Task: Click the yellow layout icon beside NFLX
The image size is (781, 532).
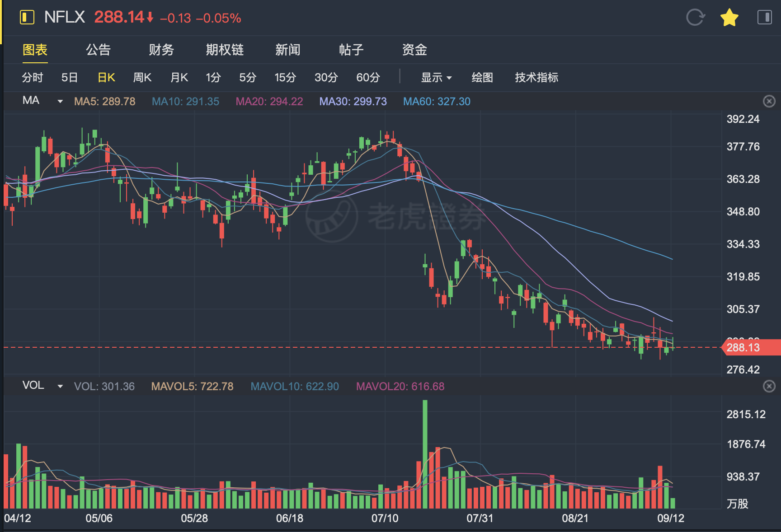Action: 27,18
